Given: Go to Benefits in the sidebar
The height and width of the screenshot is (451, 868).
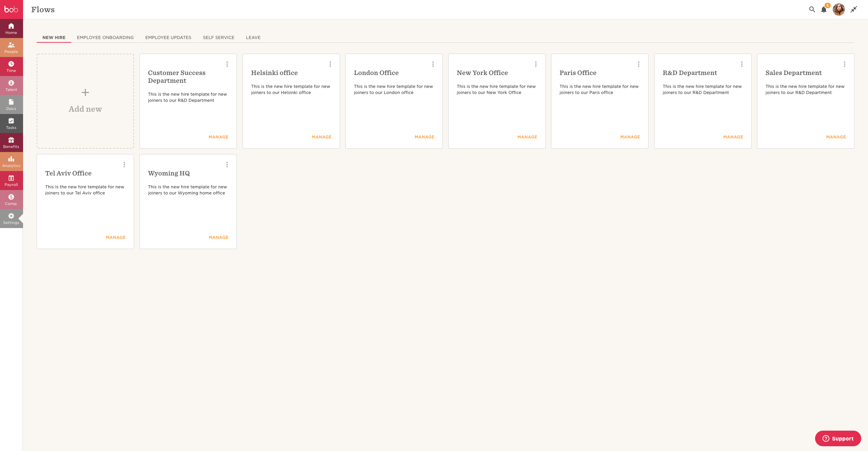Looking at the screenshot, I should (x=11, y=143).
